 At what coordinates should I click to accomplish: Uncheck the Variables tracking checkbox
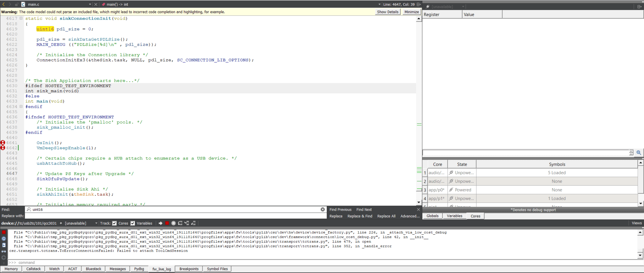(133, 223)
